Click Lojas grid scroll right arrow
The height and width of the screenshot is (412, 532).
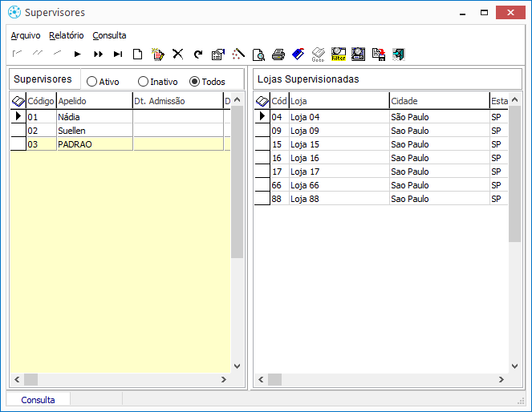502,379
